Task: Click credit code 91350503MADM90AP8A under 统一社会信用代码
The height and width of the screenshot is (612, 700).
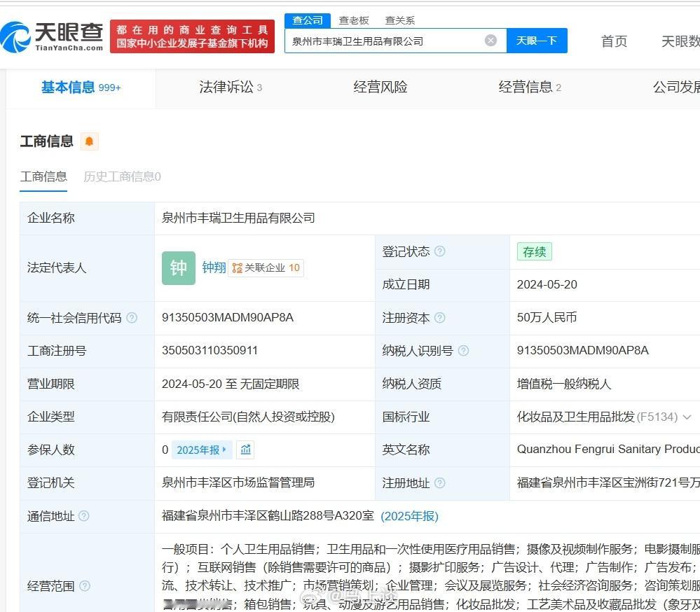Action: (x=228, y=318)
